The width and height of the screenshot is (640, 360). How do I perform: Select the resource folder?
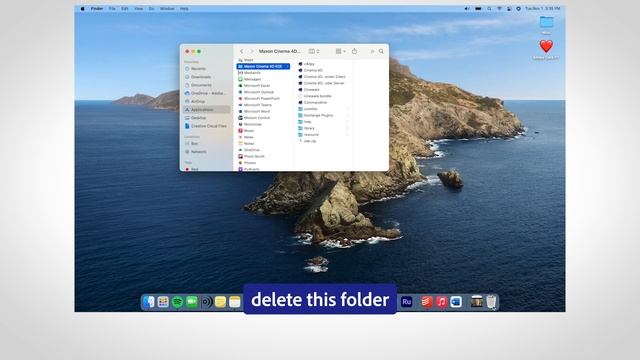pos(311,135)
